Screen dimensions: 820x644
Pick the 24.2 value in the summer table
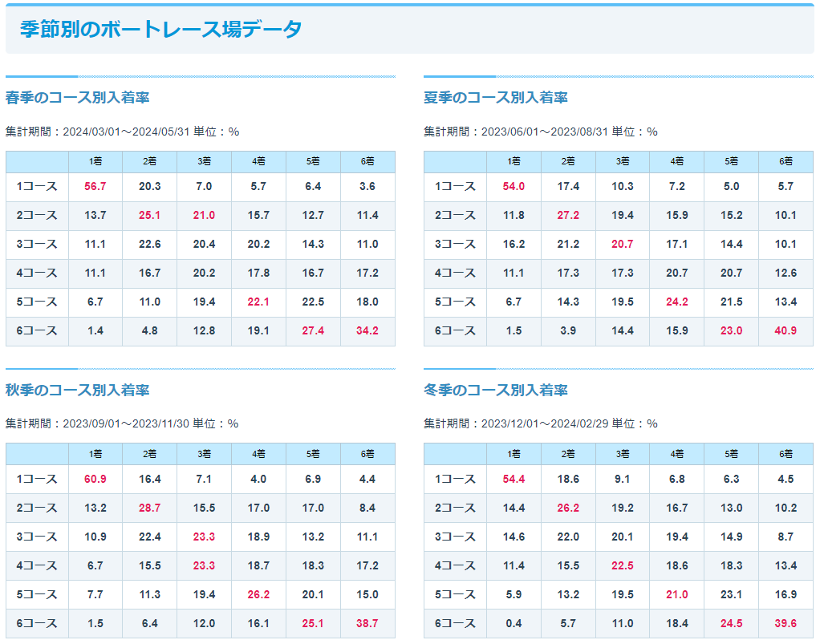(x=676, y=302)
